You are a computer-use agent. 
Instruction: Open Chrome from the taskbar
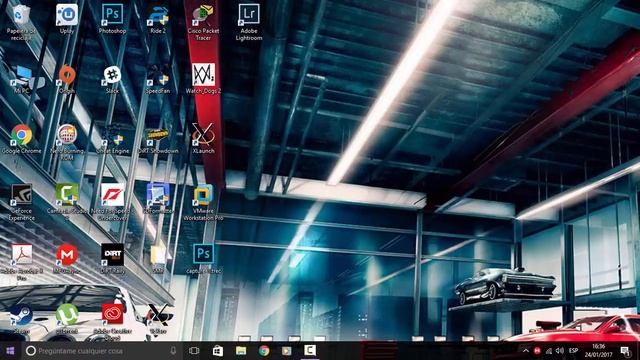click(264, 351)
